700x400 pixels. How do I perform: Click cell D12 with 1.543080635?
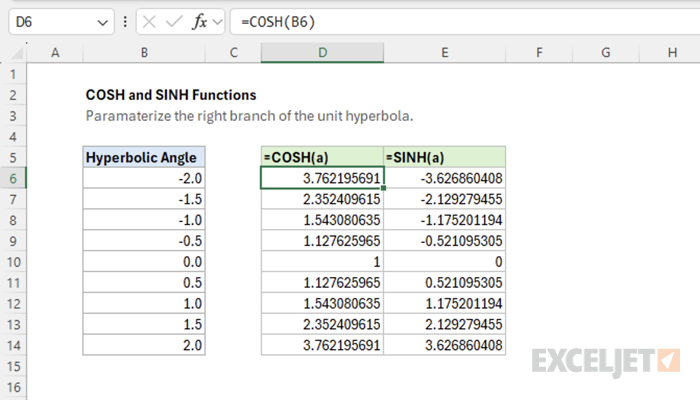click(x=322, y=304)
